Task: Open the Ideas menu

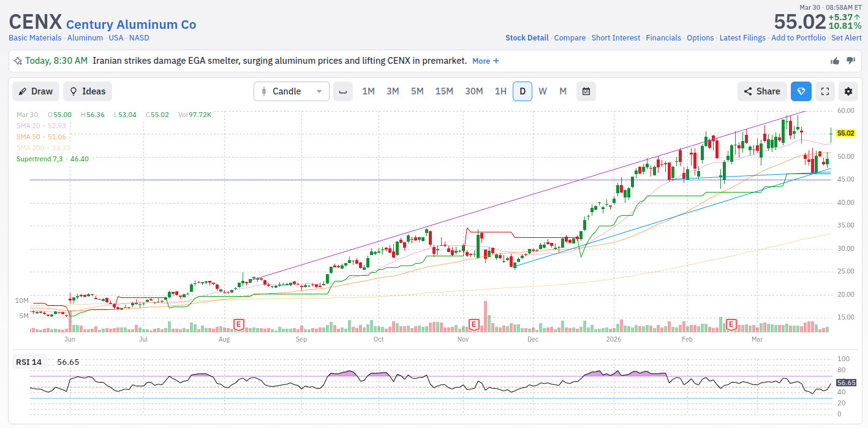Action: tap(88, 91)
